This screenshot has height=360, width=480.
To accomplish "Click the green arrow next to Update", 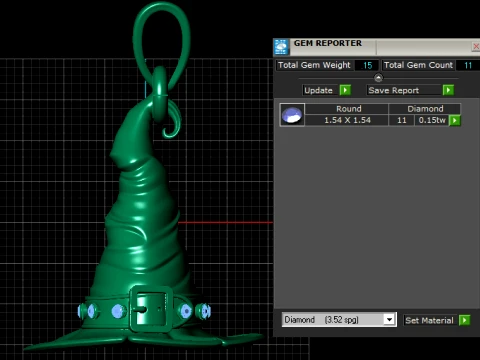I will pos(345,90).
